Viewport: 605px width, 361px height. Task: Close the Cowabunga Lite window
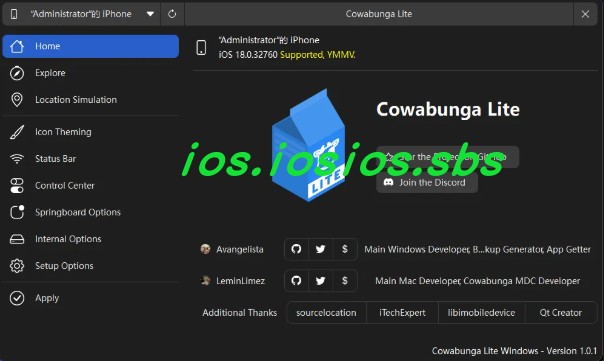pos(585,14)
